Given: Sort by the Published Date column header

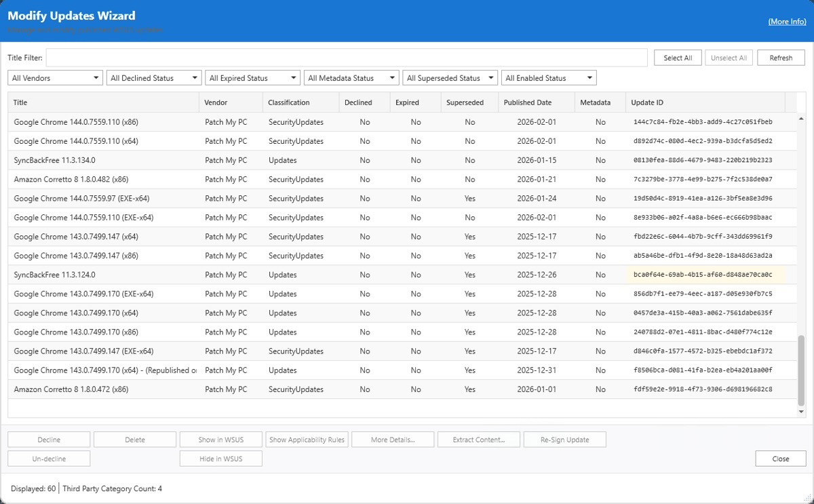Looking at the screenshot, I should 537,102.
